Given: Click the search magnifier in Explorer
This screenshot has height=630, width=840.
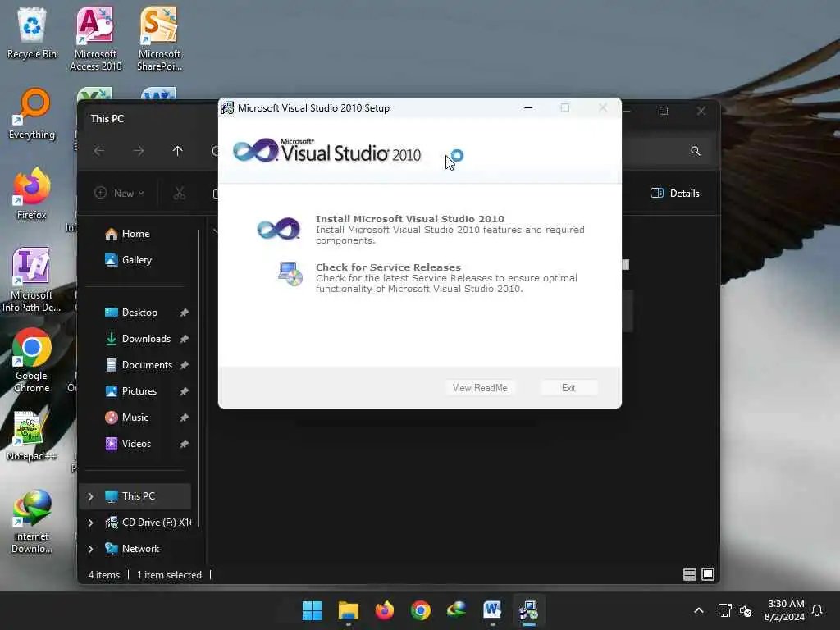Looking at the screenshot, I should (696, 151).
